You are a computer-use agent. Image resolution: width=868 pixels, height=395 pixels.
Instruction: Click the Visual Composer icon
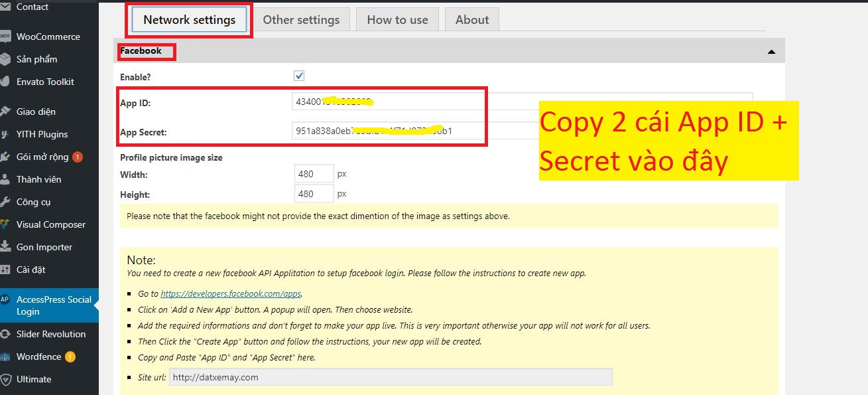pos(5,224)
